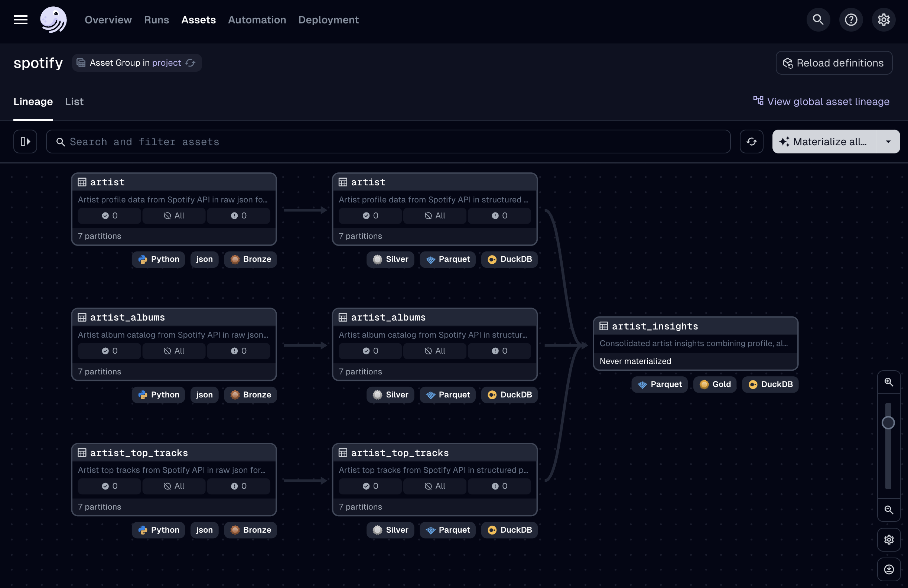Viewport: 908px width, 588px height.
Task: Click Reload definitions button
Action: tap(834, 62)
